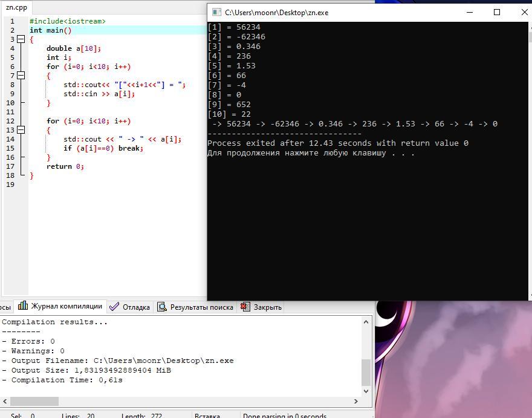Open the Результаты поиска tab
The image size is (532, 418).
click(x=201, y=307)
